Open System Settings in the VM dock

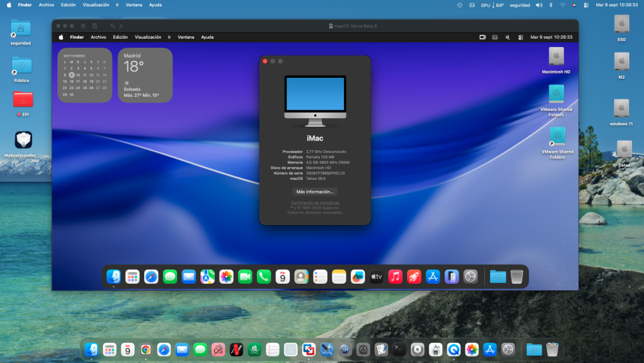point(470,277)
